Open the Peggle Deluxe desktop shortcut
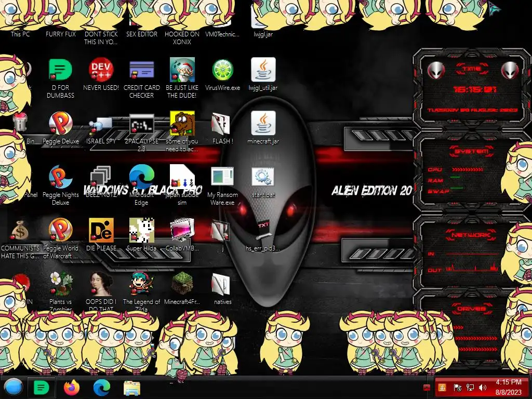The image size is (532, 399). click(60, 124)
